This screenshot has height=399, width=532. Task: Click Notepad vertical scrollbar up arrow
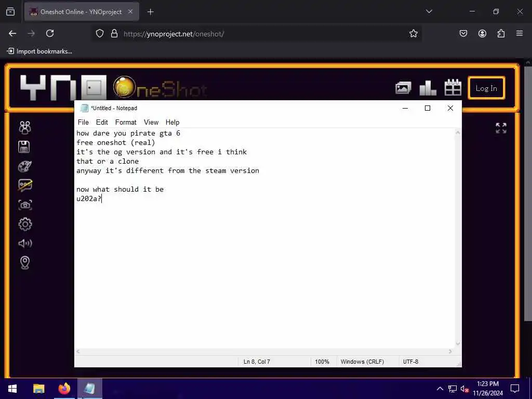click(458, 132)
